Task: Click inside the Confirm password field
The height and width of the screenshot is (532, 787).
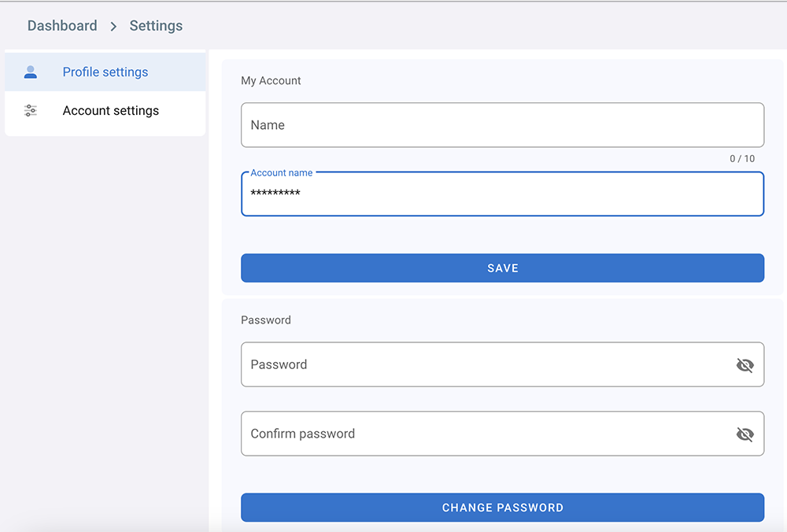Action: click(472, 434)
